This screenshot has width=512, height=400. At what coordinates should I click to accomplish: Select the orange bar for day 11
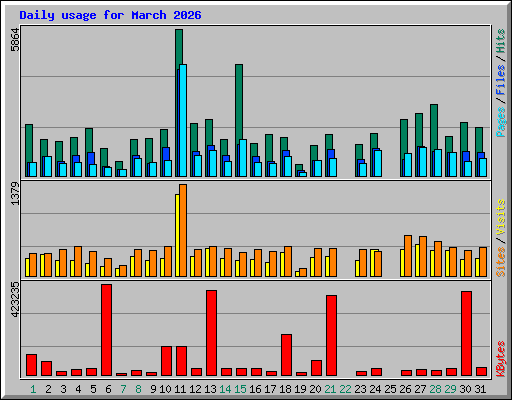(183, 230)
